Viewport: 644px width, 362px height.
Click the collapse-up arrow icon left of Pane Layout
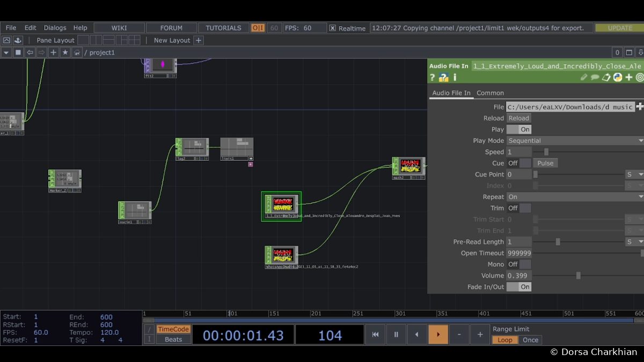pyautogui.click(x=6, y=40)
